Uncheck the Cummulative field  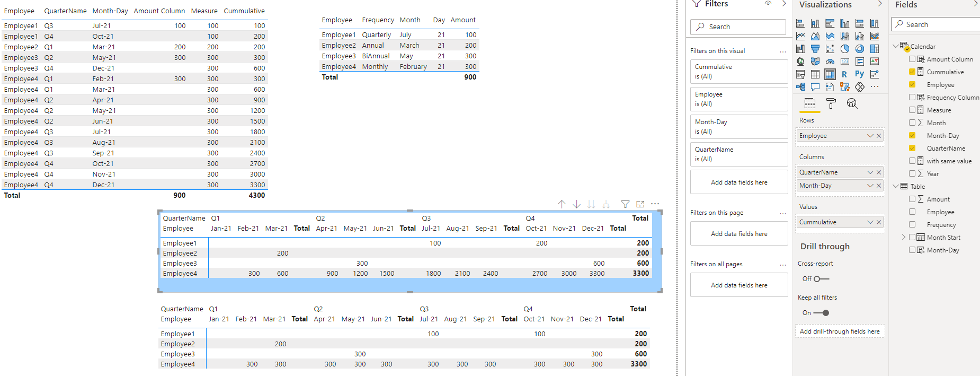point(912,72)
